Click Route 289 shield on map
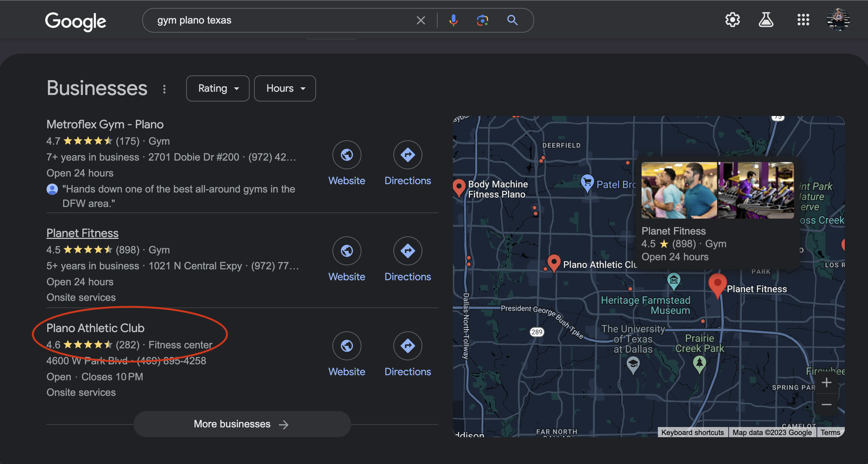The width and height of the screenshot is (868, 464). pos(537,332)
